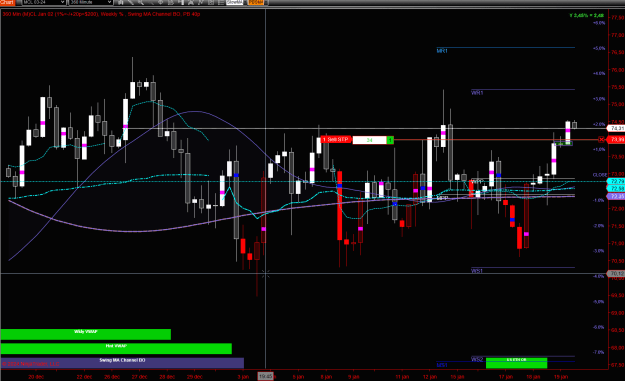The height and width of the screenshot is (381, 625).
Task: Click the cyan 72.58 price marker
Action: [617, 189]
